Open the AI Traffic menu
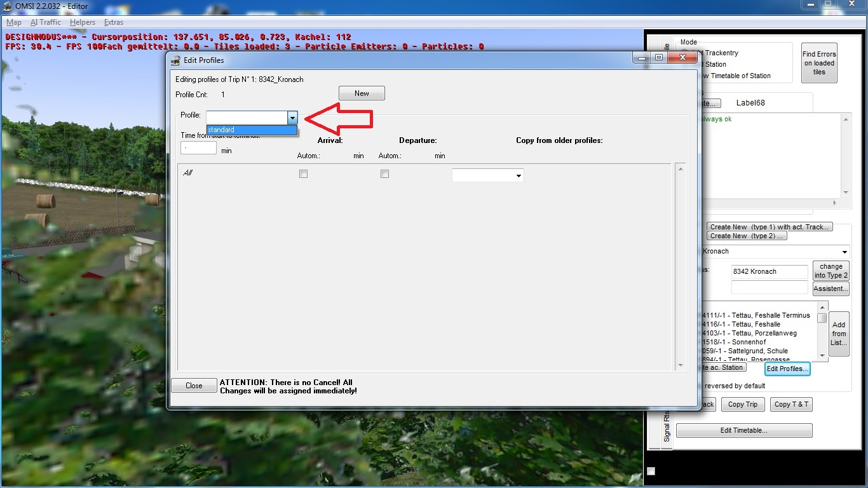 [46, 22]
